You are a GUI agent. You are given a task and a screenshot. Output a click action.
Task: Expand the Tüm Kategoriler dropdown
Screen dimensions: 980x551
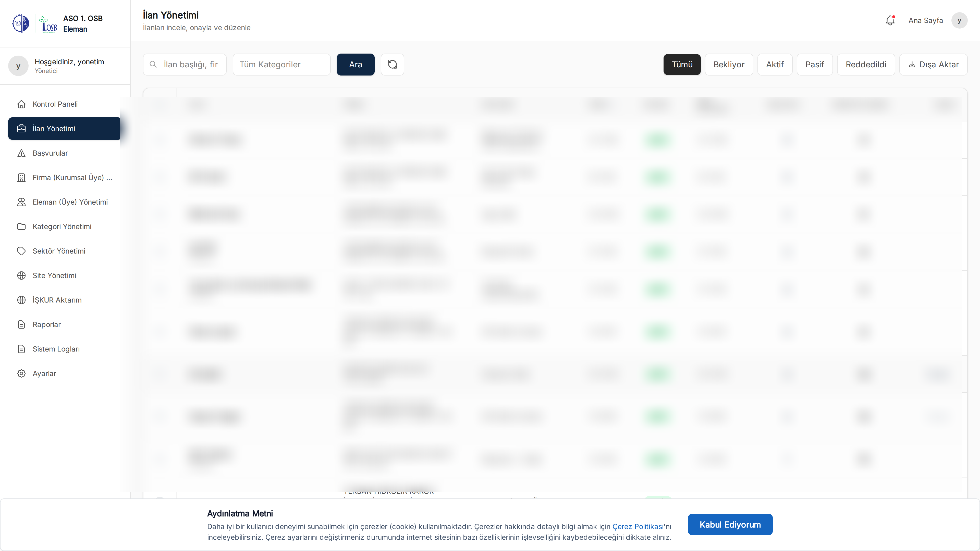pos(281,65)
